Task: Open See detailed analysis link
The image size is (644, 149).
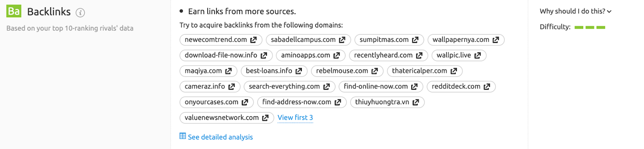Action: [x=220, y=137]
